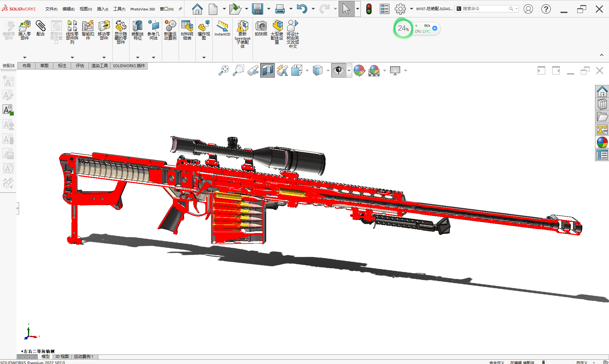Open the Bill of Materials tool
Viewport: 609px width, 364px height.
tap(187, 30)
